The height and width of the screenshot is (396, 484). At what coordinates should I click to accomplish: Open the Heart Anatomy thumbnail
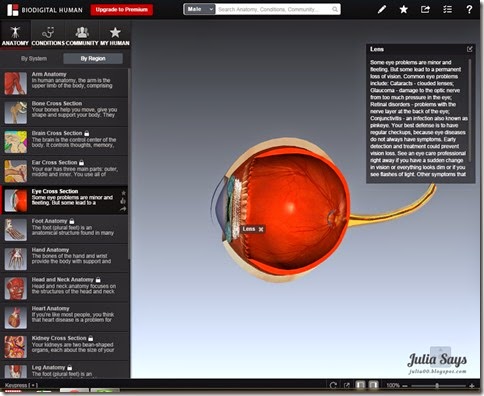pyautogui.click(x=16, y=317)
